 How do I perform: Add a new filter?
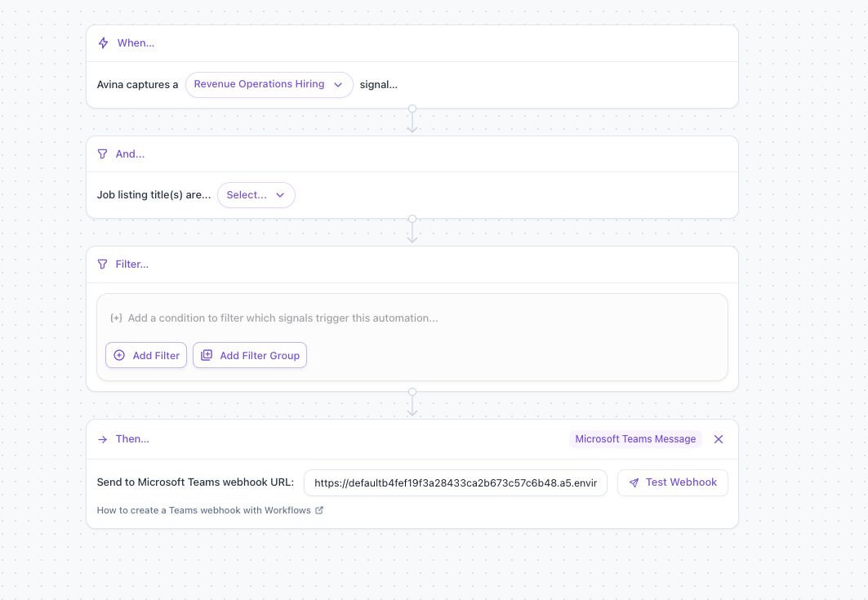[x=146, y=355]
